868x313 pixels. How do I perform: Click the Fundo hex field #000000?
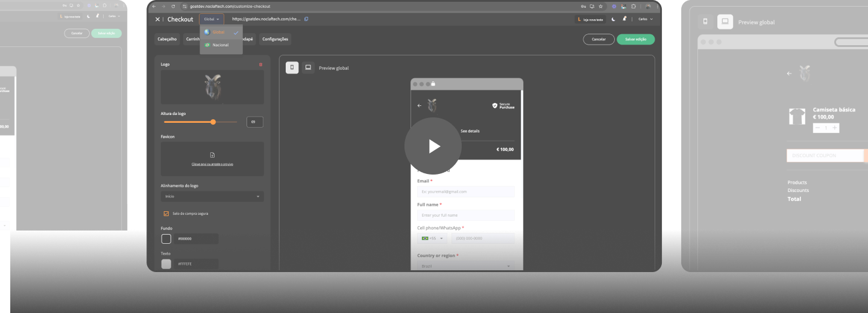[196, 239]
